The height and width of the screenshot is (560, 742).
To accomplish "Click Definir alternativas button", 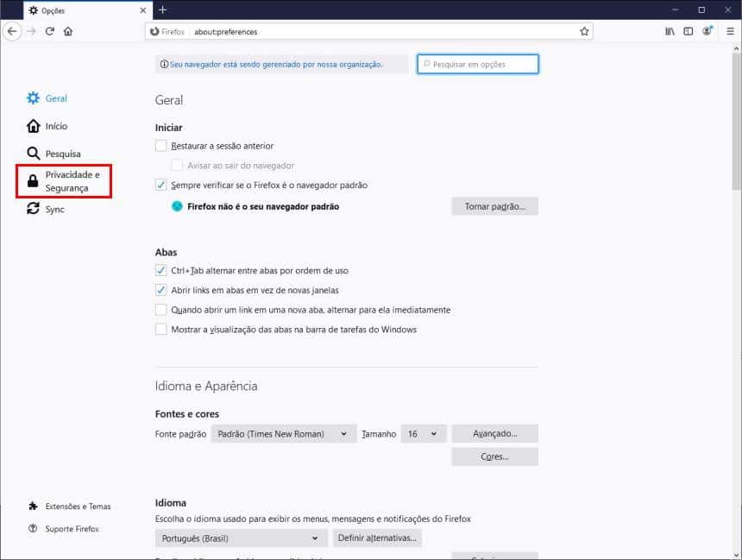I will [377, 538].
